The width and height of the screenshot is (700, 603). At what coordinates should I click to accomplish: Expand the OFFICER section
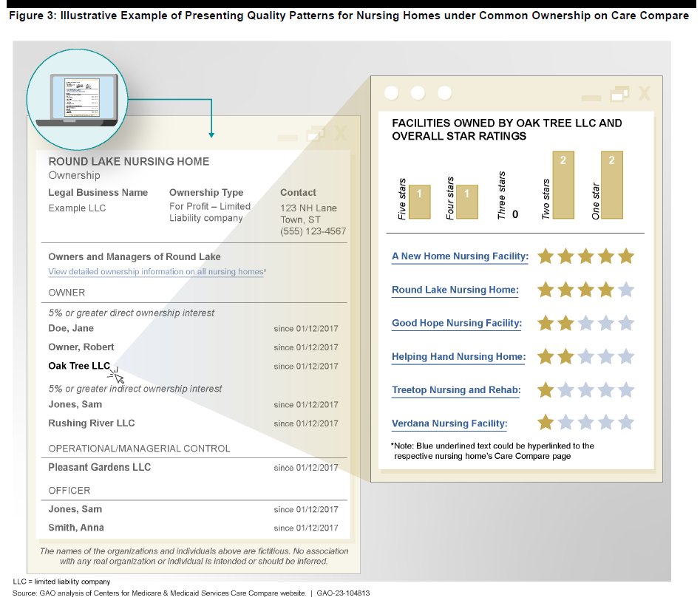click(69, 490)
